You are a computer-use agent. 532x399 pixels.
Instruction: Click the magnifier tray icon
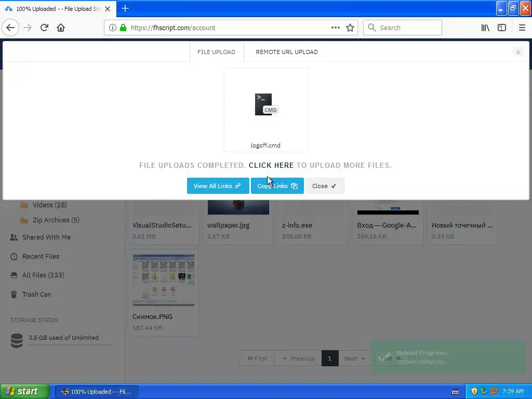pyautogui.click(x=494, y=392)
